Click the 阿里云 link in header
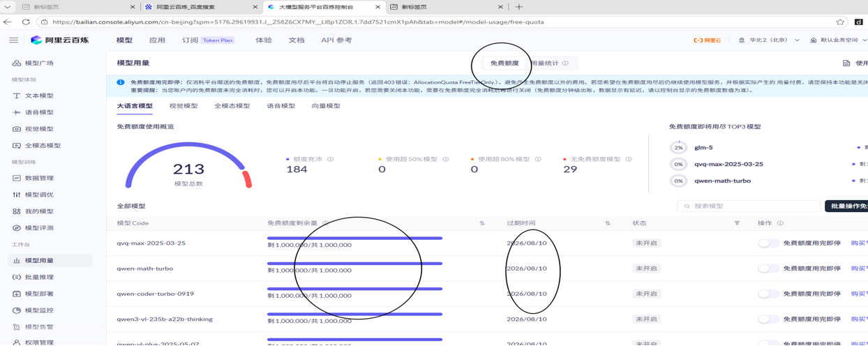The height and width of the screenshot is (355, 868). [x=708, y=40]
